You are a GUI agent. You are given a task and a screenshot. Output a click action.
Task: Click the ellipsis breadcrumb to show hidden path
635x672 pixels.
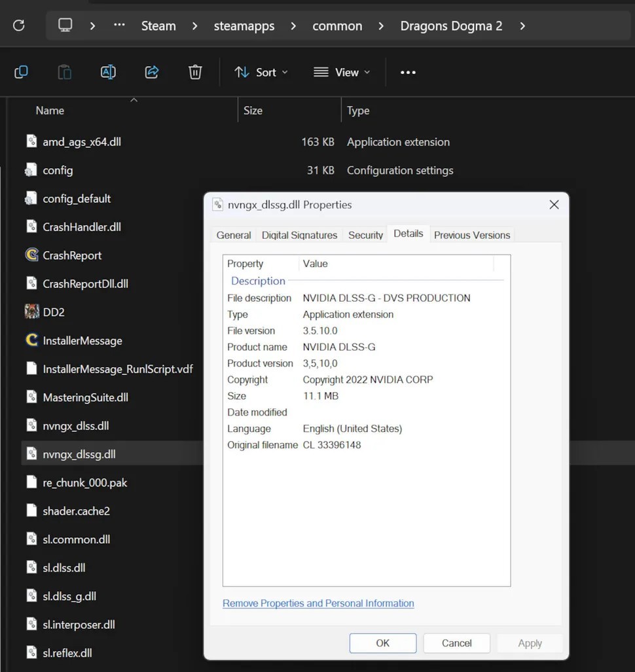tap(119, 26)
